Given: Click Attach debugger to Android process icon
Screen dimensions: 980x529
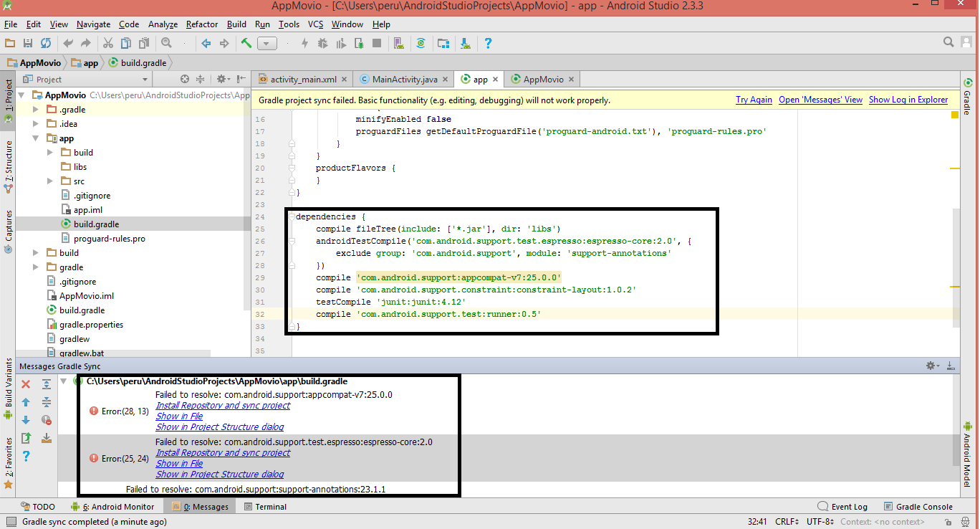Looking at the screenshot, I should coord(358,44).
